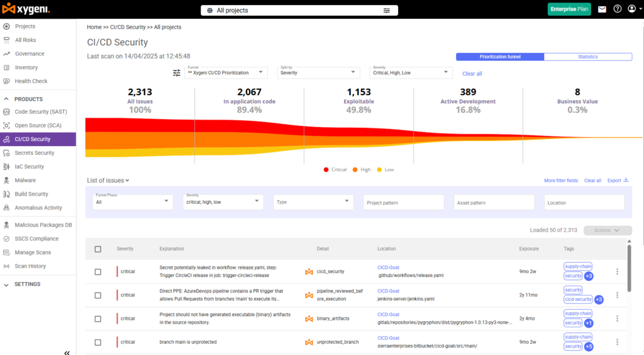Click the Low yellow legend dot
This screenshot has width=644, height=355.
coord(379,170)
